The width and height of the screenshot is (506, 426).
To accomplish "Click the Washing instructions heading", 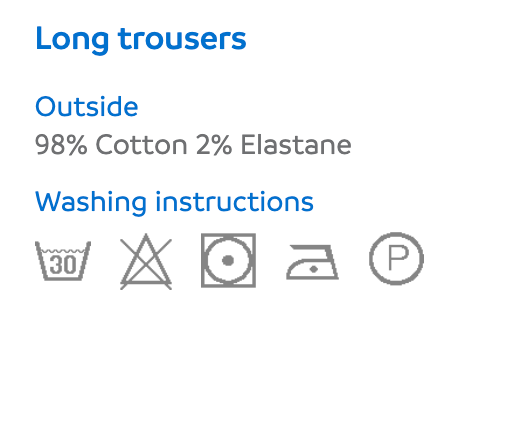I will pos(174,202).
